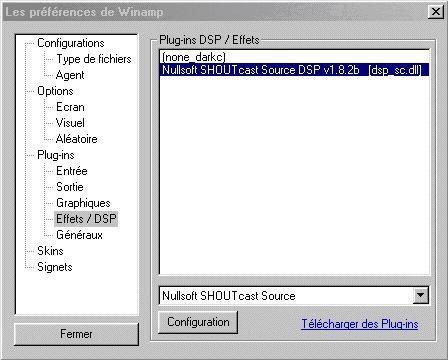
Task: Follow the Télécharger des Plug-ins link
Action: [x=360, y=324]
